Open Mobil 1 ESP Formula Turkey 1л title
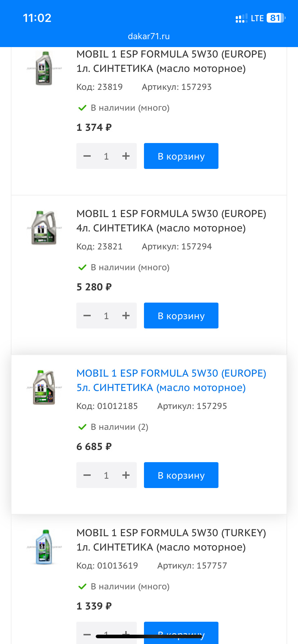This screenshot has height=644, width=298. (x=171, y=540)
